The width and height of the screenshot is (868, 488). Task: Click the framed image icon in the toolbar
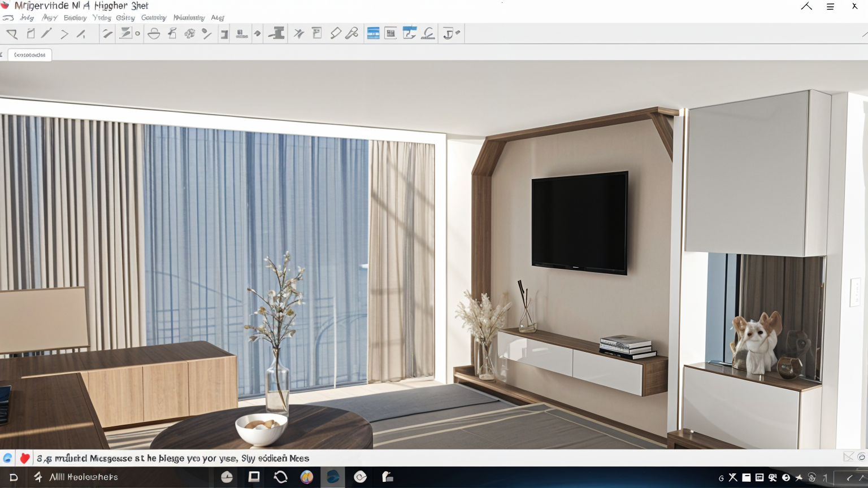click(390, 33)
